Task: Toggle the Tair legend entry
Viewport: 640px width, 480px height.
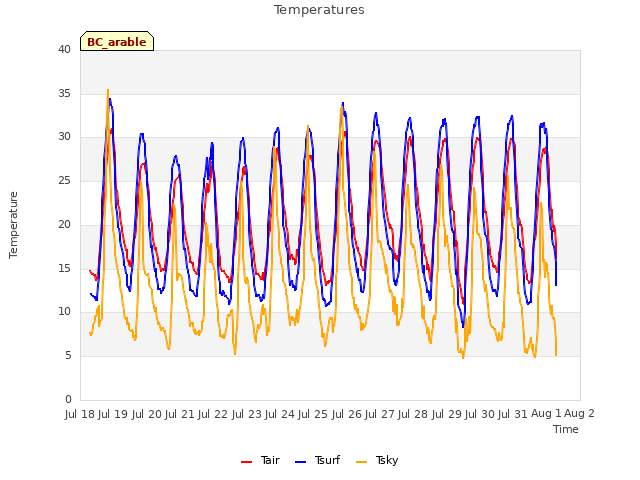Action: 260,460
